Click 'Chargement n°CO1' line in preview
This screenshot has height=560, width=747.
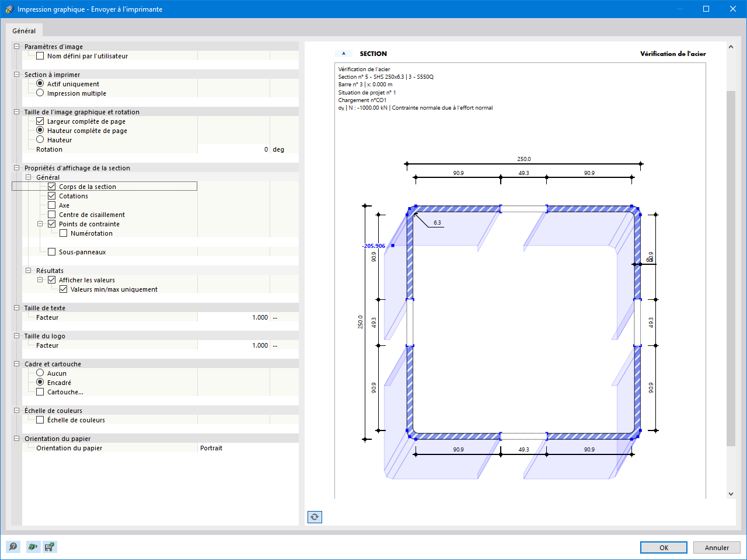pyautogui.click(x=362, y=100)
